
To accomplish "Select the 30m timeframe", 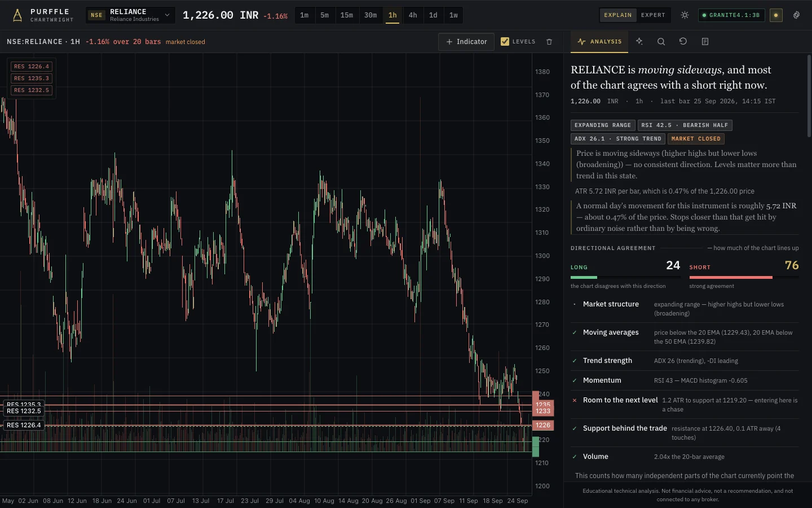I will click(370, 15).
